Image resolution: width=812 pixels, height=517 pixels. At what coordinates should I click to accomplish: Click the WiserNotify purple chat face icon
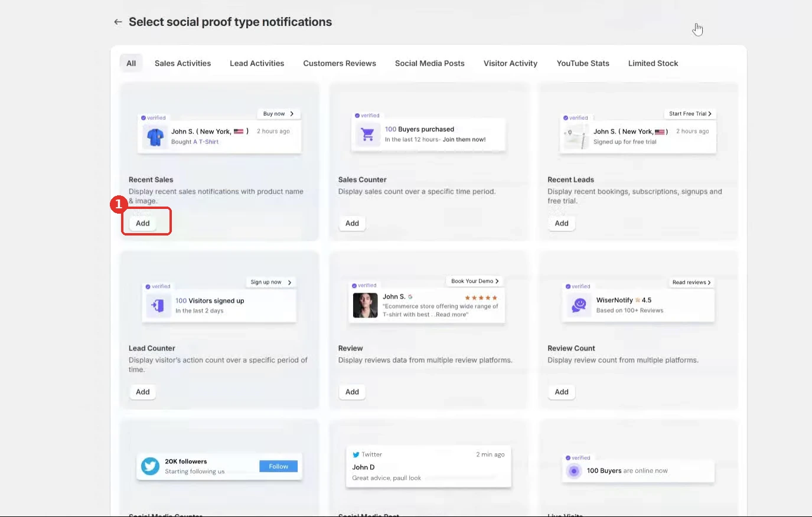pos(579,305)
